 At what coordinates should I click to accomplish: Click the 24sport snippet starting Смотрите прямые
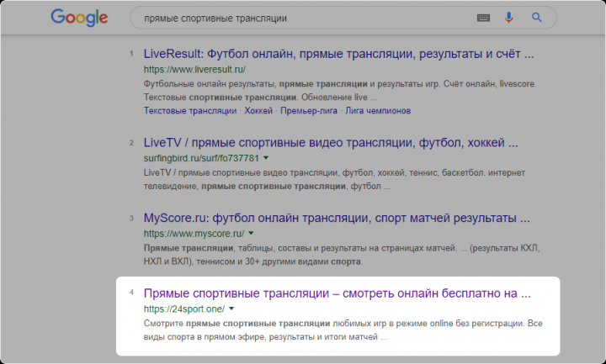343,330
